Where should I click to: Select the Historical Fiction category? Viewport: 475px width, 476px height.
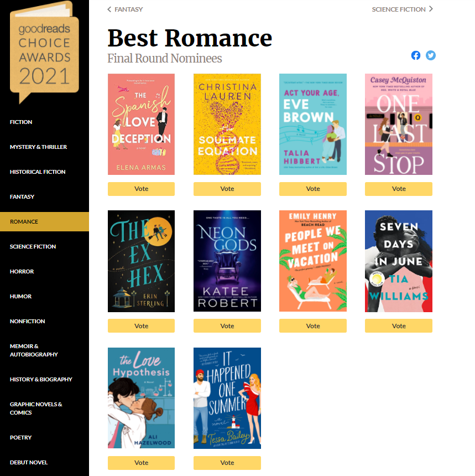tap(38, 172)
